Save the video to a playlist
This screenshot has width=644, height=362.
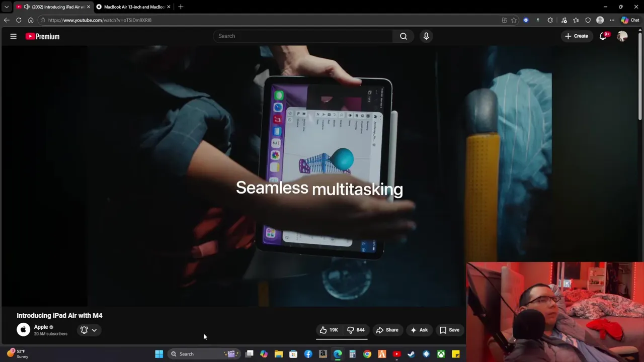(449, 330)
